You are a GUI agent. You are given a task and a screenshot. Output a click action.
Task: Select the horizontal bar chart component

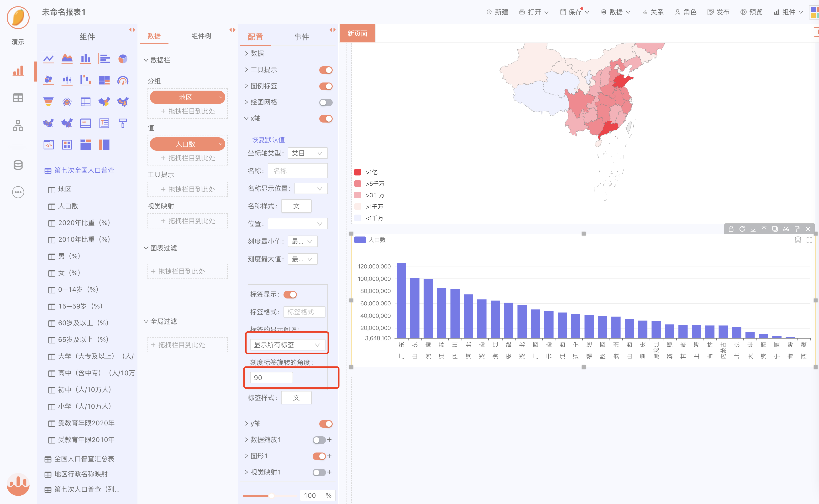click(x=105, y=59)
